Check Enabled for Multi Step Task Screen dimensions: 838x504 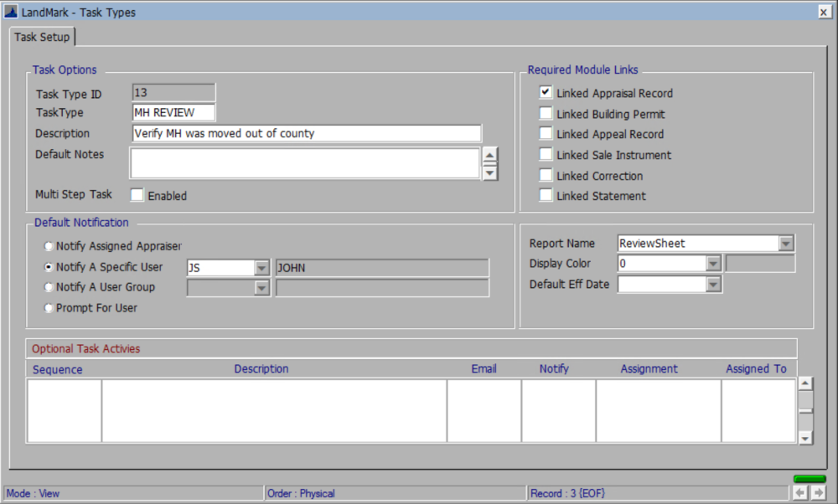(x=137, y=195)
